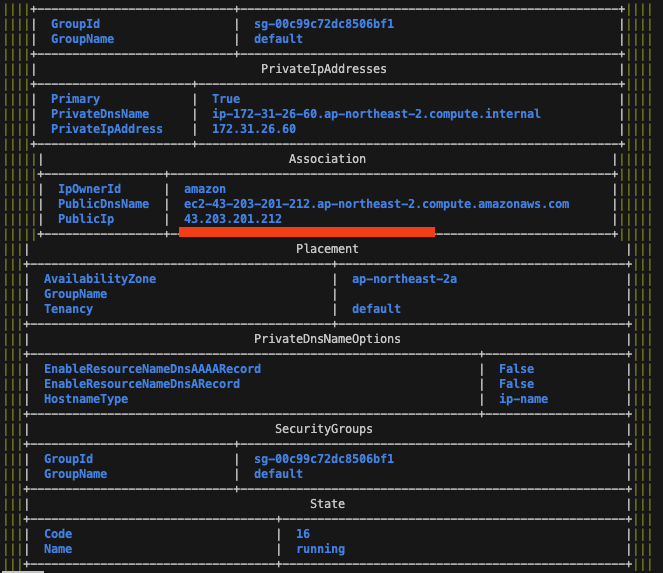The width and height of the screenshot is (663, 573).
Task: Click the AvailabilityZone label
Action: [100, 279]
